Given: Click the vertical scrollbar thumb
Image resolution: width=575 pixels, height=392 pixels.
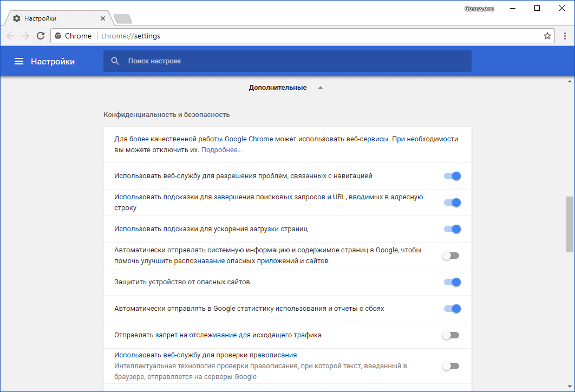Looking at the screenshot, I should click(570, 224).
